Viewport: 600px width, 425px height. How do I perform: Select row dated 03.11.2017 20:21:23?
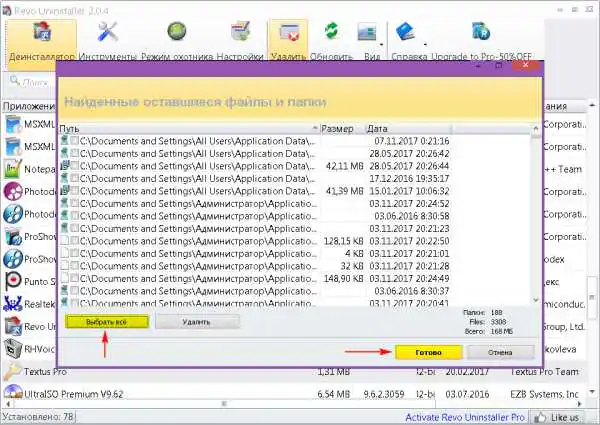255,228
